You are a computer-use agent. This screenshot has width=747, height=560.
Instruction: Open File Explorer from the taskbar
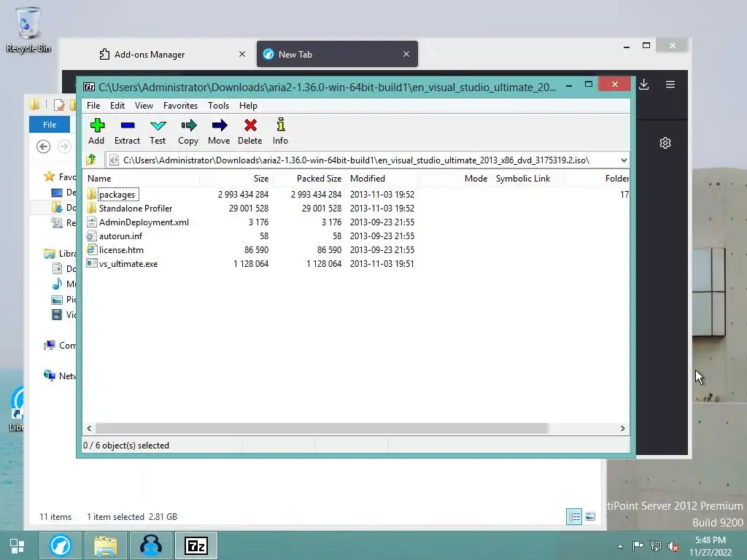tap(105, 545)
